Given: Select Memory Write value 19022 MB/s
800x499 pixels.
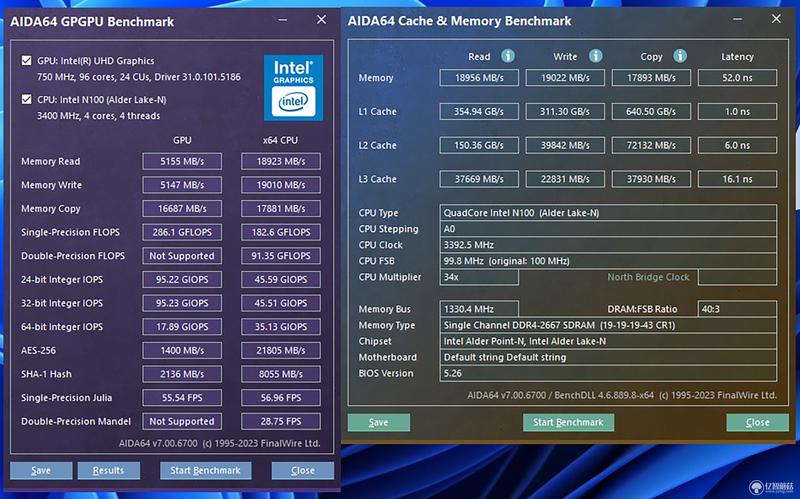Looking at the screenshot, I should (565, 78).
